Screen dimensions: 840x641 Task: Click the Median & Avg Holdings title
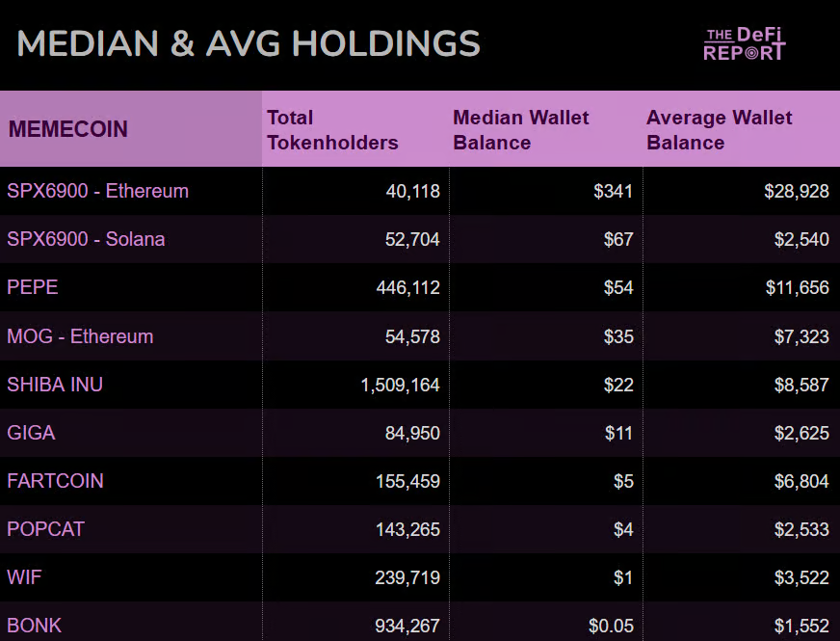point(249,43)
